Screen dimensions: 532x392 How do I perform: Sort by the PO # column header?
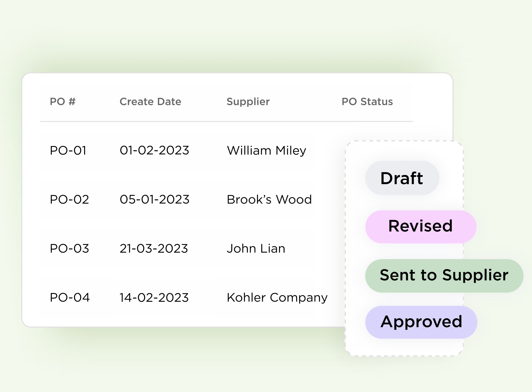pyautogui.click(x=63, y=102)
